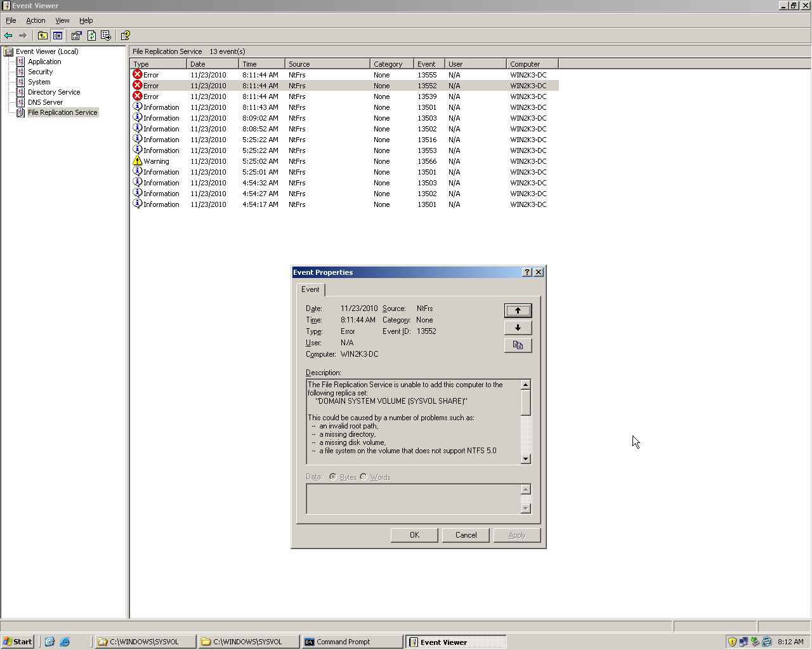Click the Show Desktop quick launch icon

pos(50,642)
